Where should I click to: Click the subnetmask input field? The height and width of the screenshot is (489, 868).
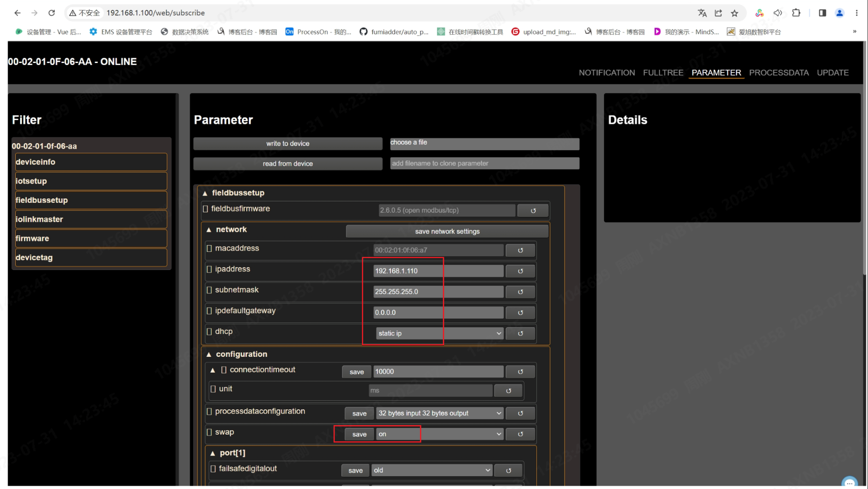(438, 291)
